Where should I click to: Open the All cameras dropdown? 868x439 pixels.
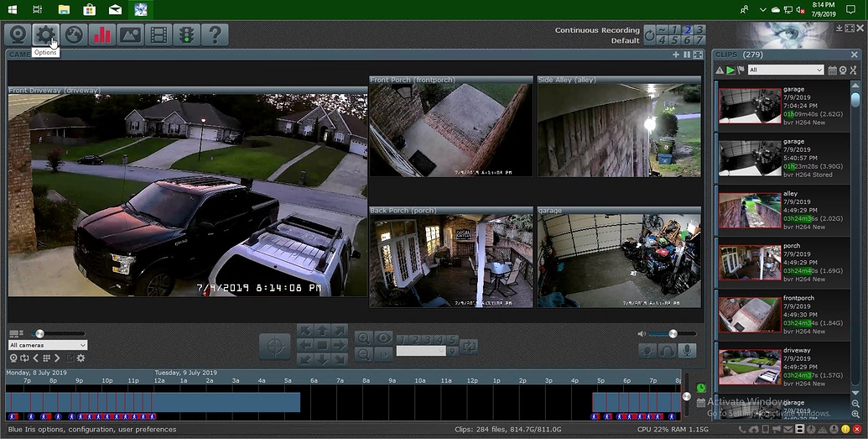tap(48, 345)
